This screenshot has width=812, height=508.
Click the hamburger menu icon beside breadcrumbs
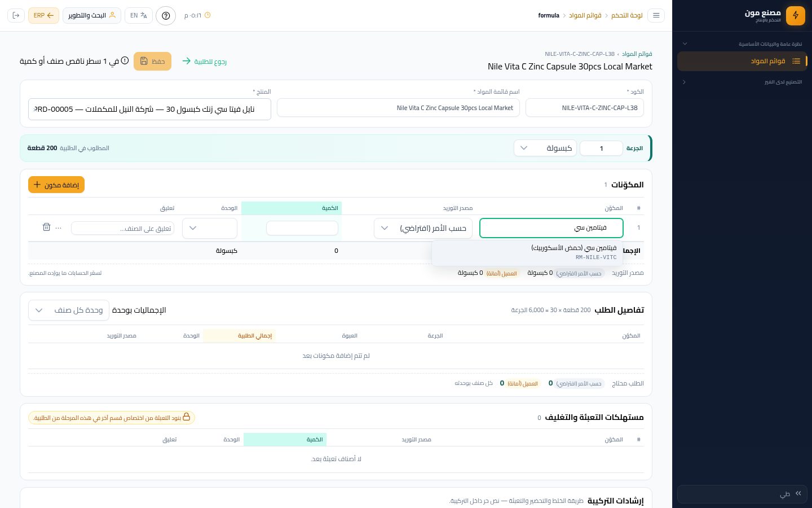tap(656, 15)
